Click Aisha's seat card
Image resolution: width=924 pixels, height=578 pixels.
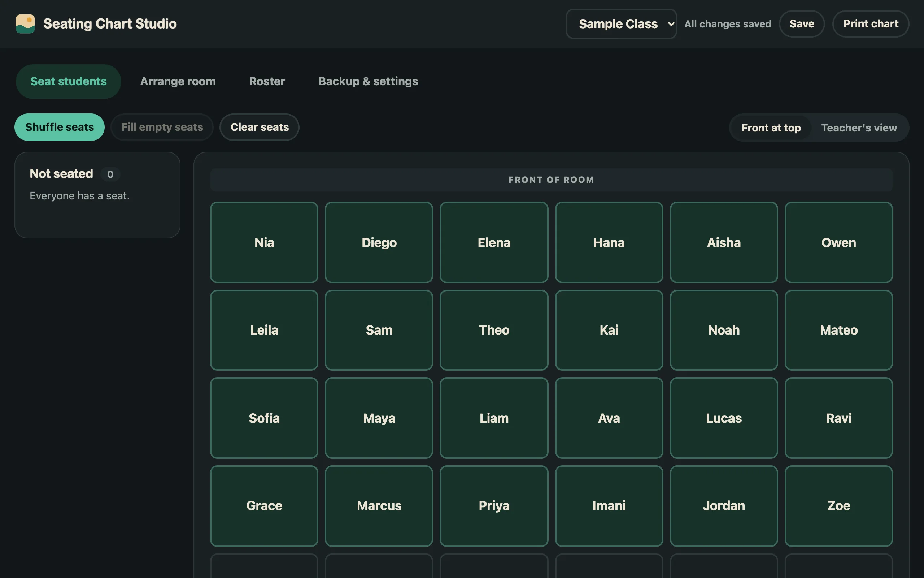[x=724, y=242]
